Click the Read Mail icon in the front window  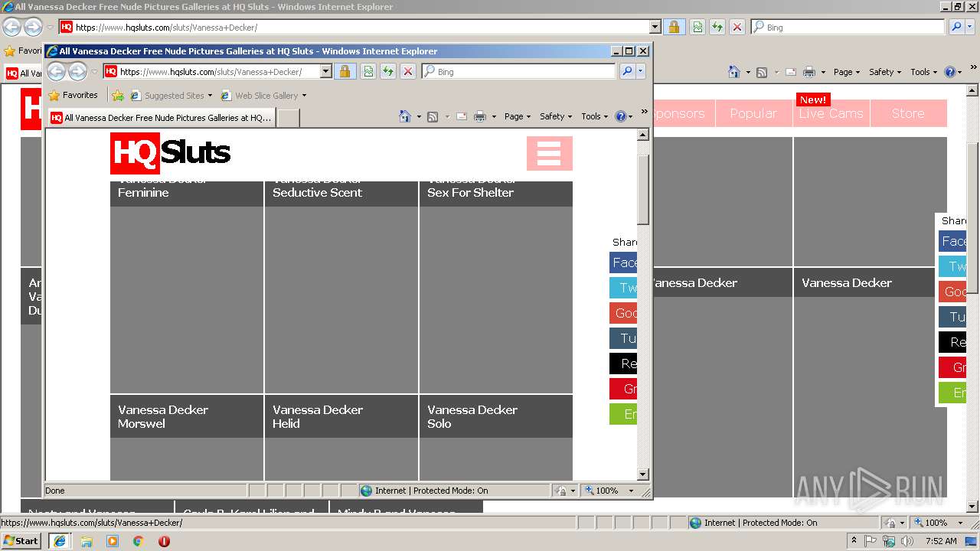(462, 116)
